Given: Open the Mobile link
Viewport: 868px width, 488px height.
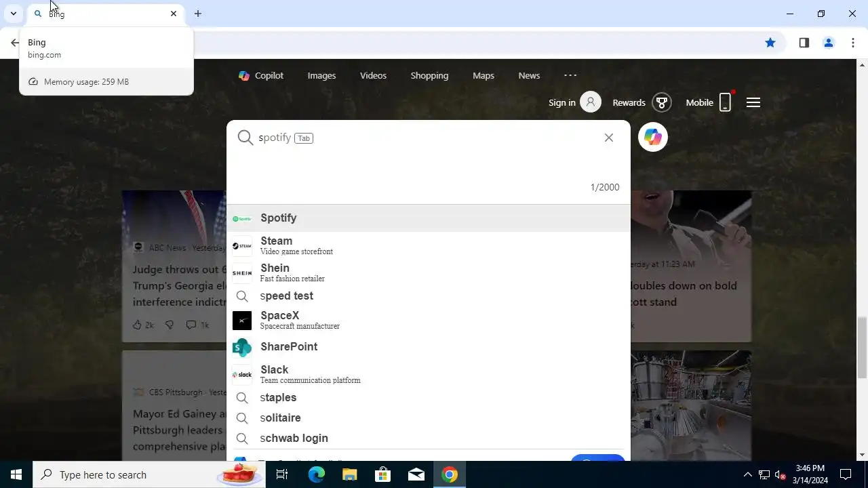Looking at the screenshot, I should tap(699, 102).
